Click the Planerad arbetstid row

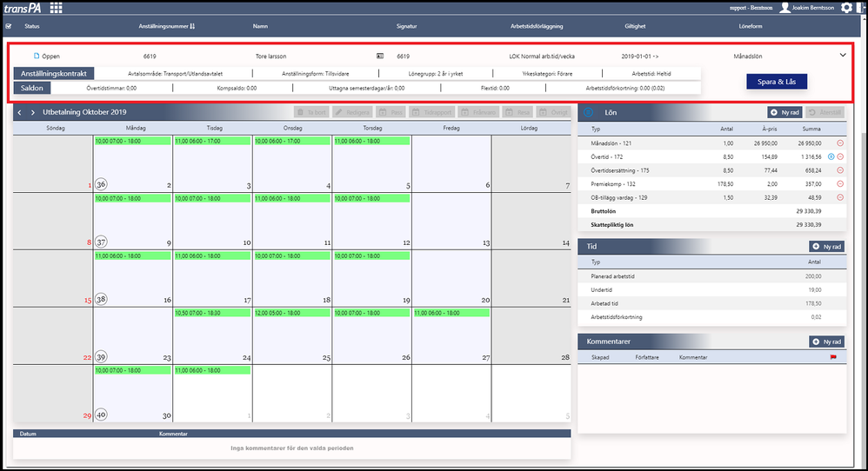click(712, 275)
